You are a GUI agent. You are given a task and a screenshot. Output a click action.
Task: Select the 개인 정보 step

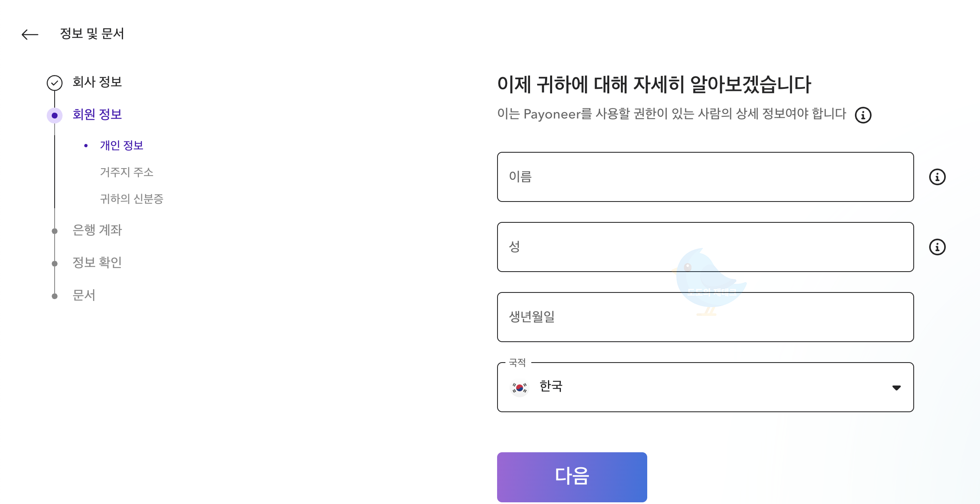pos(122,145)
